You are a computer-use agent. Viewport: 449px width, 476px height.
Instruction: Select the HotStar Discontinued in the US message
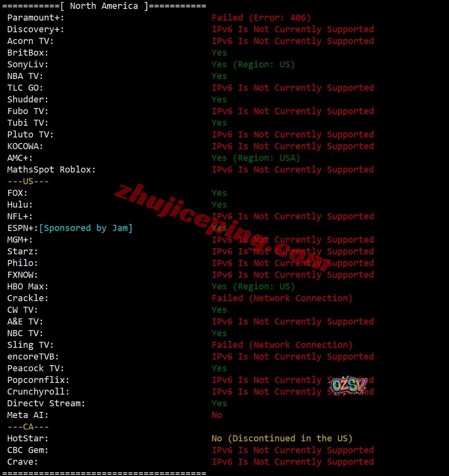click(282, 439)
